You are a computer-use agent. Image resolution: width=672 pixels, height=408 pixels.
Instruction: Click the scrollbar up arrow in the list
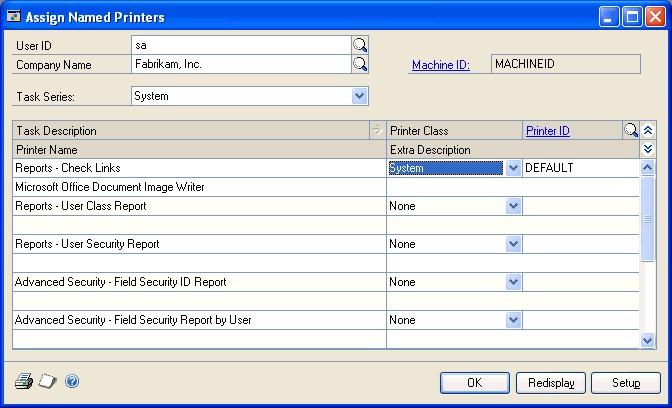[648, 167]
